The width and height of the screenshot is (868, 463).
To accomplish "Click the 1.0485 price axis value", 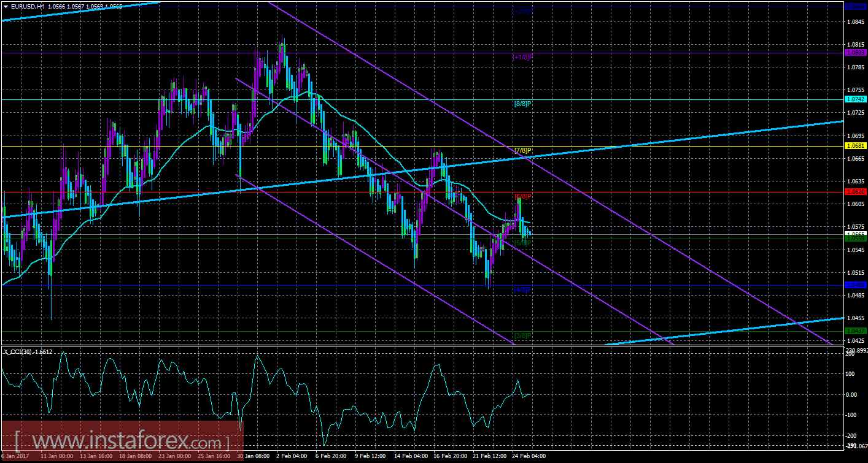I will [856, 296].
